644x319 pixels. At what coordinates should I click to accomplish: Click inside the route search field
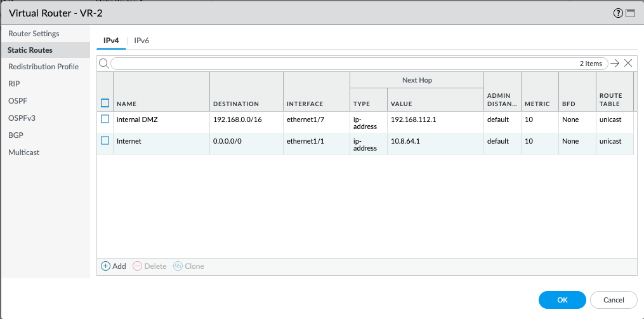[343, 64]
